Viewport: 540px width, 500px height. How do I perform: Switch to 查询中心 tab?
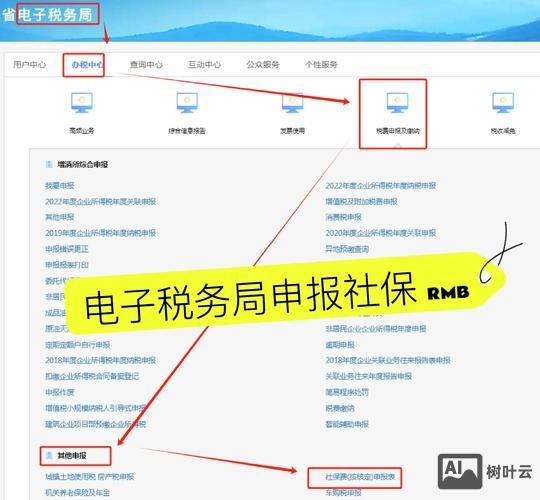(146, 64)
